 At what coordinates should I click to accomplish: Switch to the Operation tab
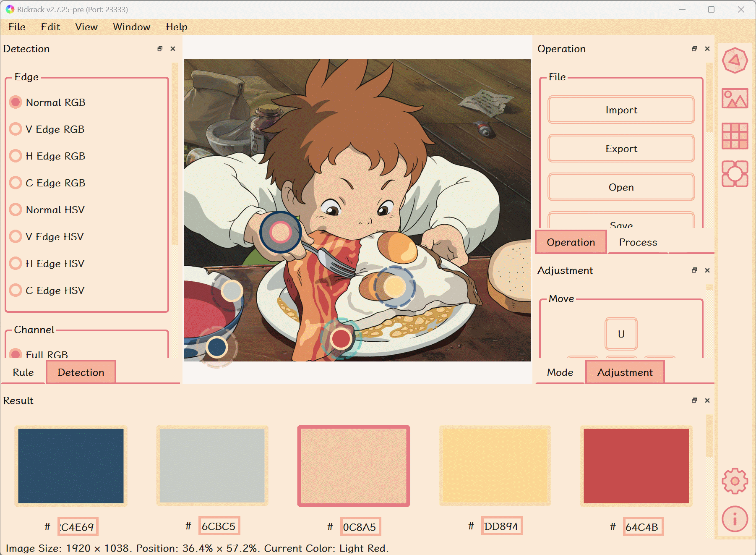pos(571,242)
